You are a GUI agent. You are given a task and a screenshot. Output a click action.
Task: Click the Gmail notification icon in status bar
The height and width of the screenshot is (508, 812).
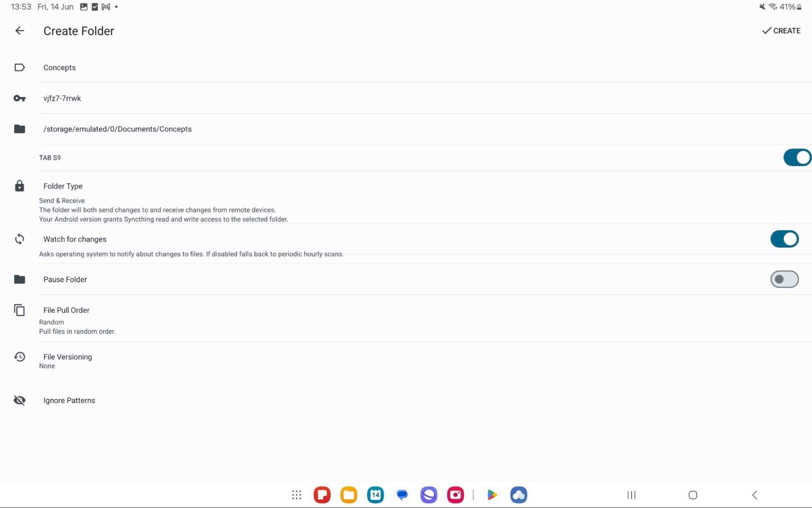coord(106,7)
